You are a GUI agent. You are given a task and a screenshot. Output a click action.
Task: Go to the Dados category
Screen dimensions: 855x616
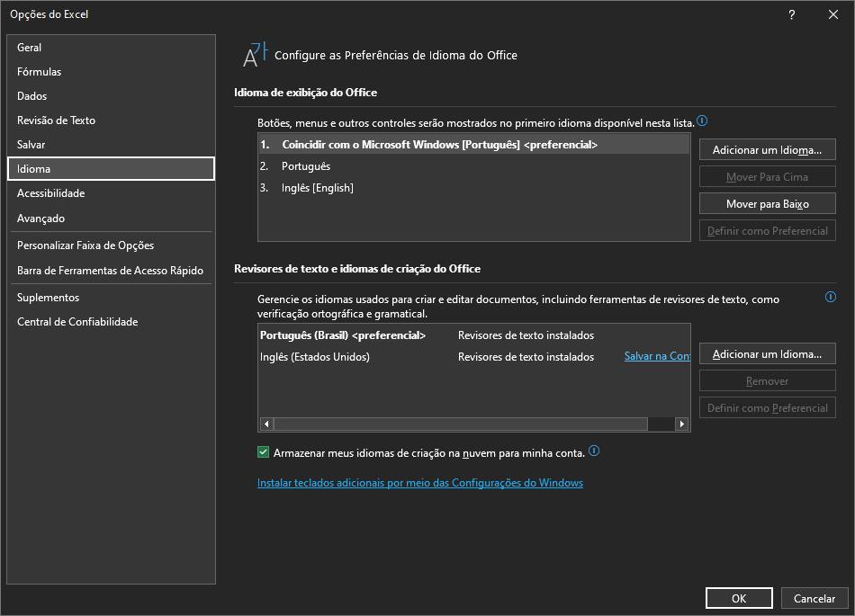(112, 96)
